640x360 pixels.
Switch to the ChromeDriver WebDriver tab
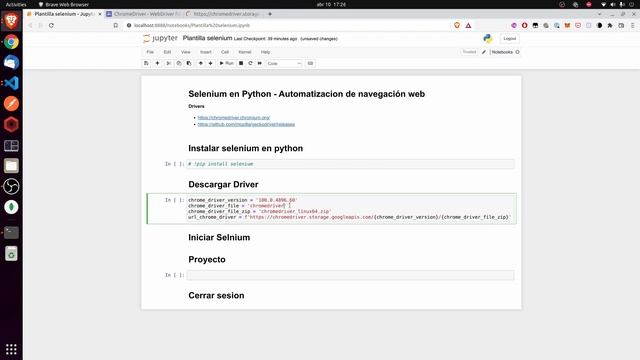(143, 14)
